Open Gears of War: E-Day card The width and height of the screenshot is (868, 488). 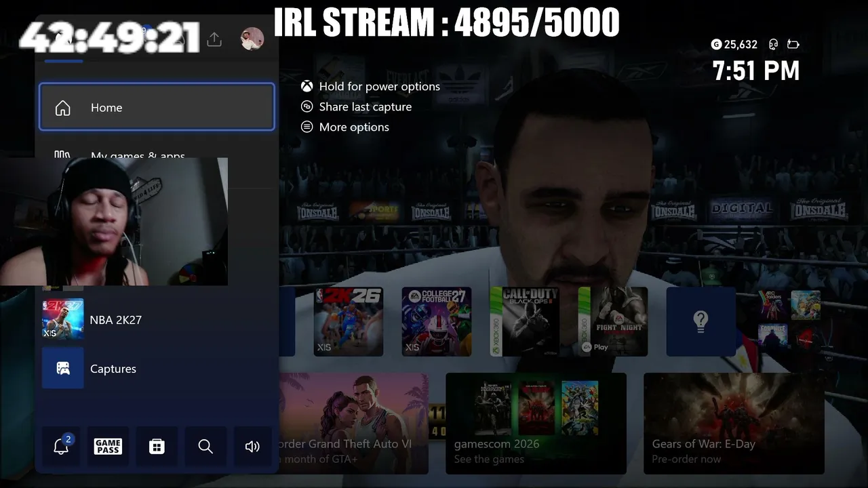click(x=734, y=423)
